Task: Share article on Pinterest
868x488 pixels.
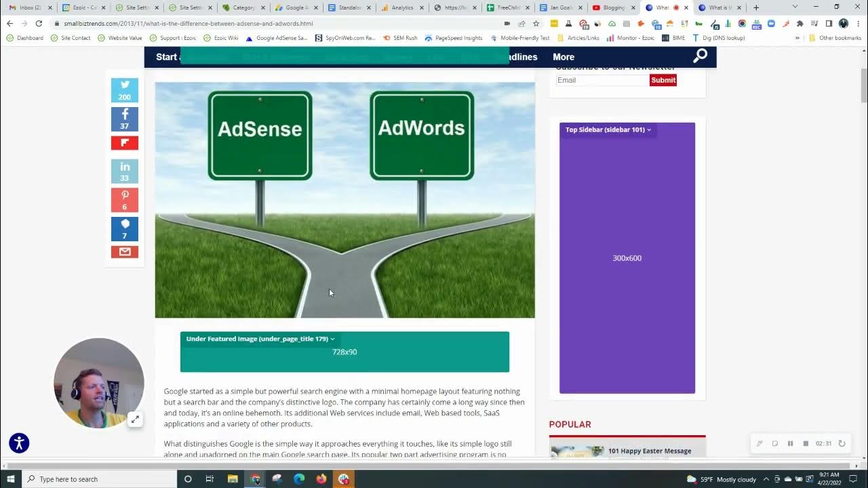Action: pos(125,200)
